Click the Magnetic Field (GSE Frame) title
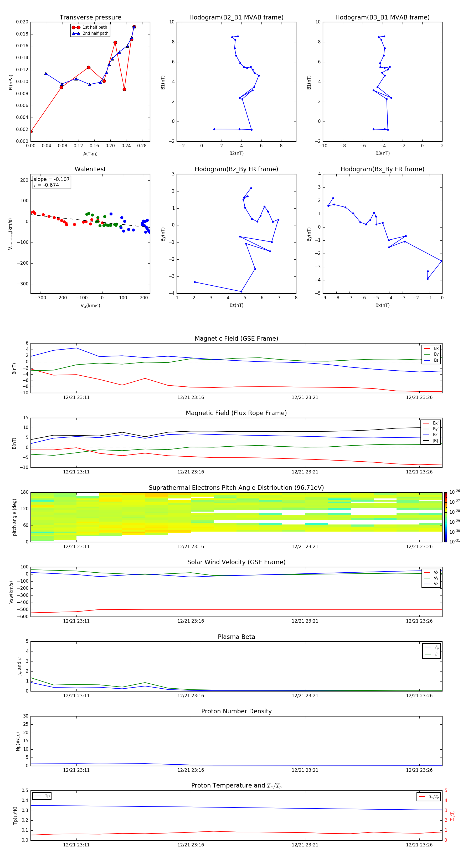The image size is (473, 868). [236, 339]
